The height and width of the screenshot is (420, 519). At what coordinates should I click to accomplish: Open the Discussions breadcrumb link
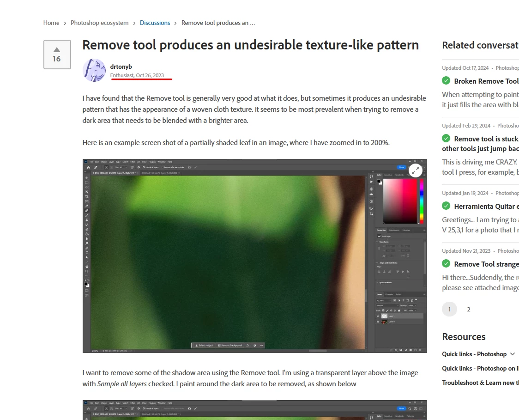(155, 23)
